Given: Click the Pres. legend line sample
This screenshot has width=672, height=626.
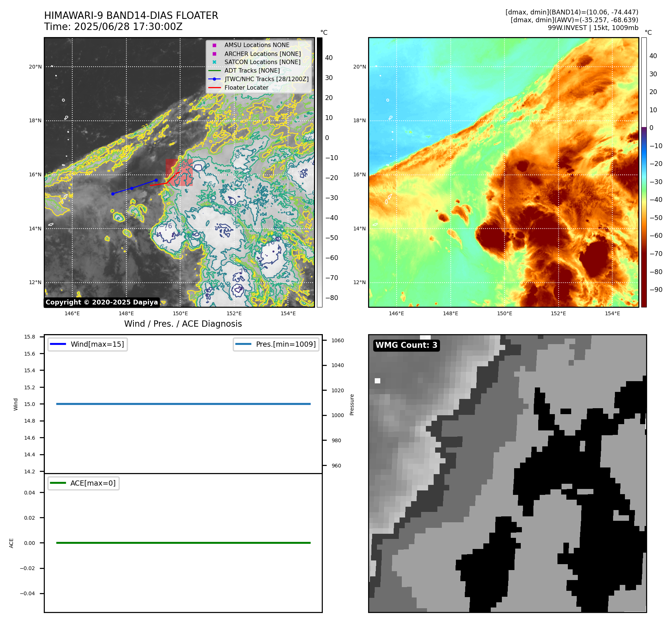Looking at the screenshot, I should (x=243, y=344).
